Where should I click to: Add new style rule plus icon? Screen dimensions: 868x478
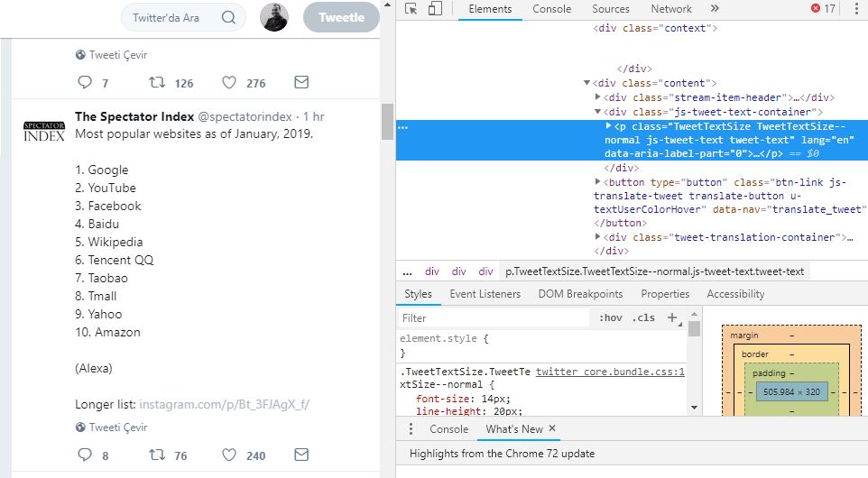pos(672,317)
